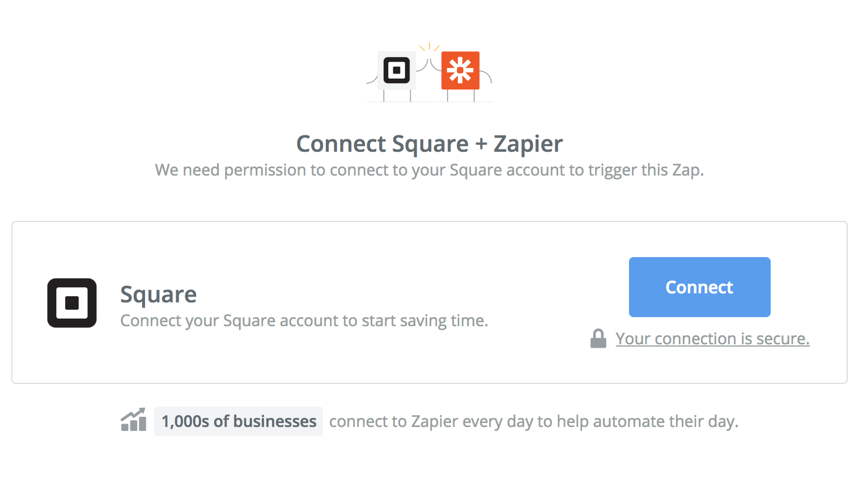Image resolution: width=867 pixels, height=504 pixels.
Task: Click the word 'Zapier' in the main heading
Action: (528, 144)
